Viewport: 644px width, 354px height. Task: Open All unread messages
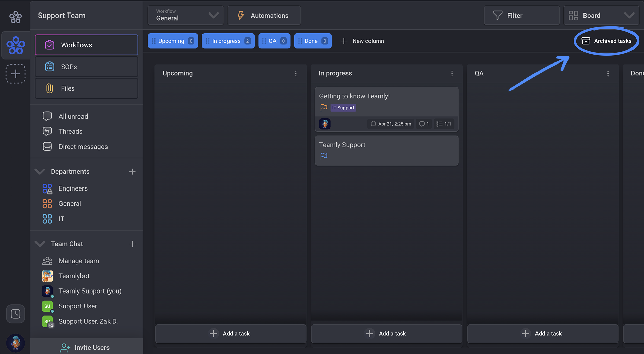click(73, 116)
